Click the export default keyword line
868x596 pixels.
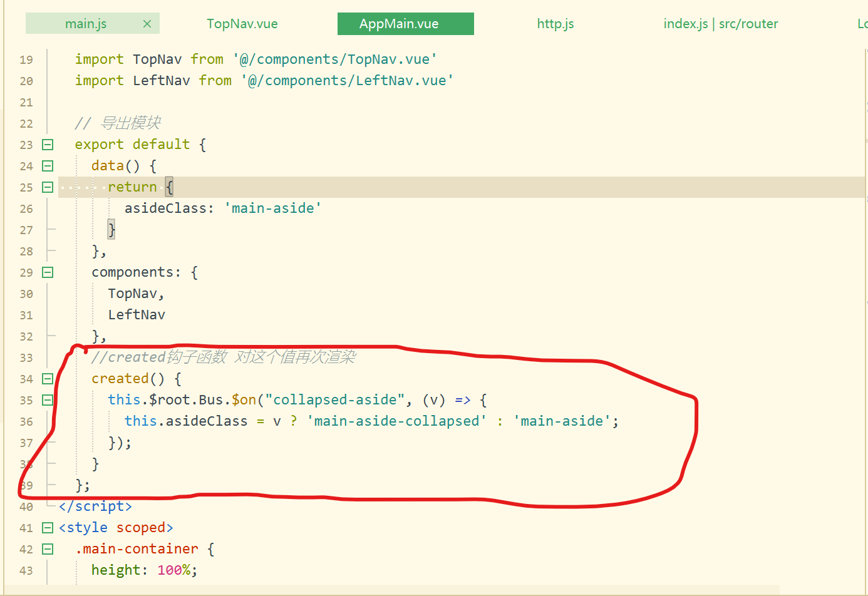[x=140, y=145]
